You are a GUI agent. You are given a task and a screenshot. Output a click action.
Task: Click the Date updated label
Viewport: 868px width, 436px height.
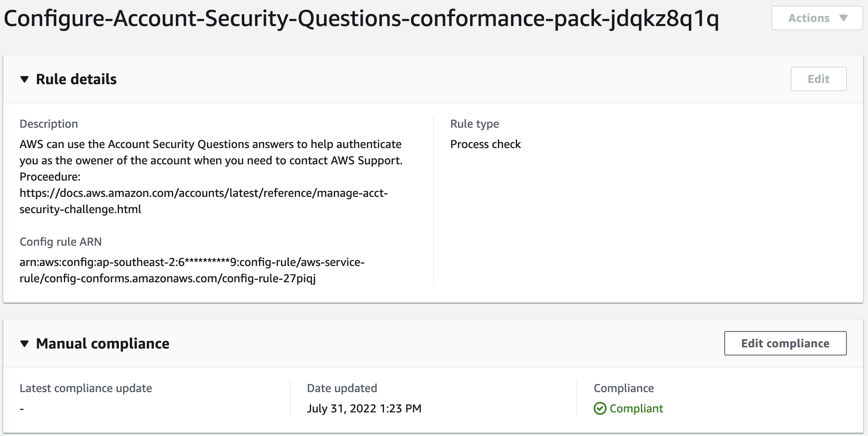click(342, 388)
